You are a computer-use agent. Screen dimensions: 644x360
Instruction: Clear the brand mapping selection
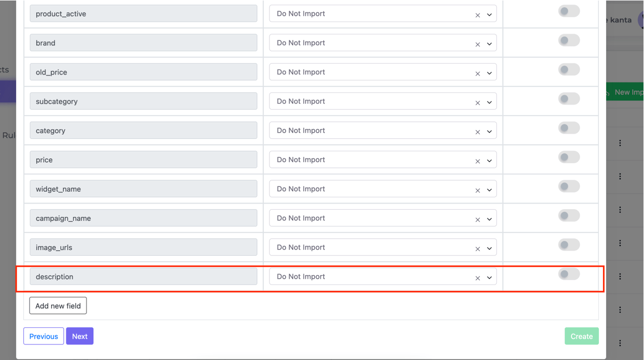478,44
